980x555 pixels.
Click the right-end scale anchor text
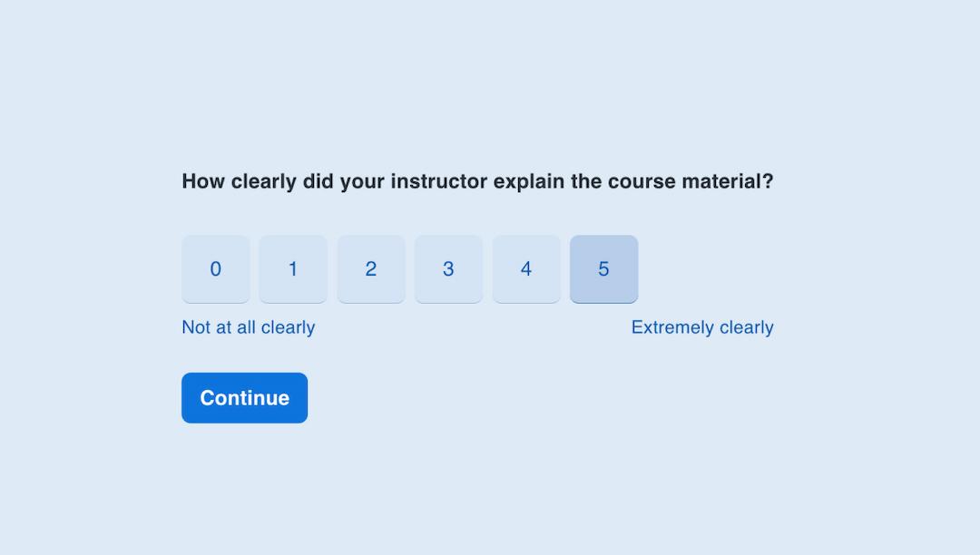[702, 327]
